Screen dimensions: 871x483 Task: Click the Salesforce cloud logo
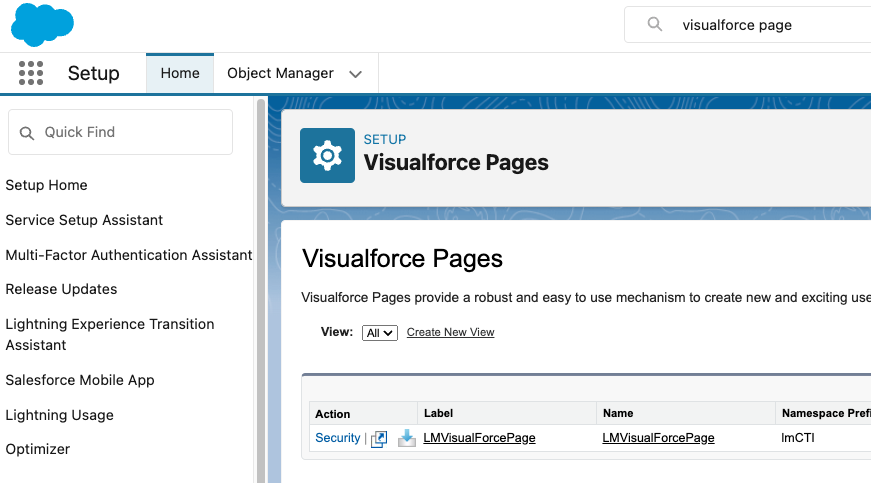click(x=42, y=25)
